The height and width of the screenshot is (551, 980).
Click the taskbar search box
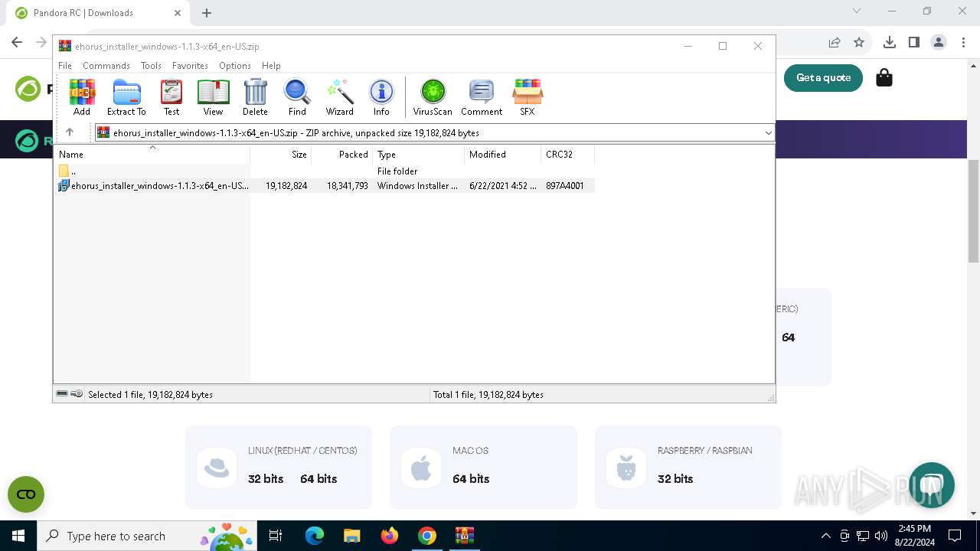pos(146,536)
